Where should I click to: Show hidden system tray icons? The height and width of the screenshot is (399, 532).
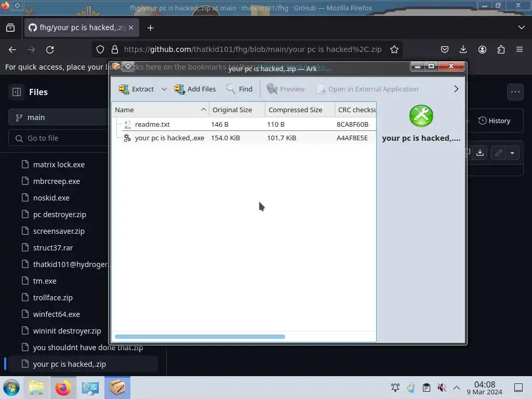(457, 388)
